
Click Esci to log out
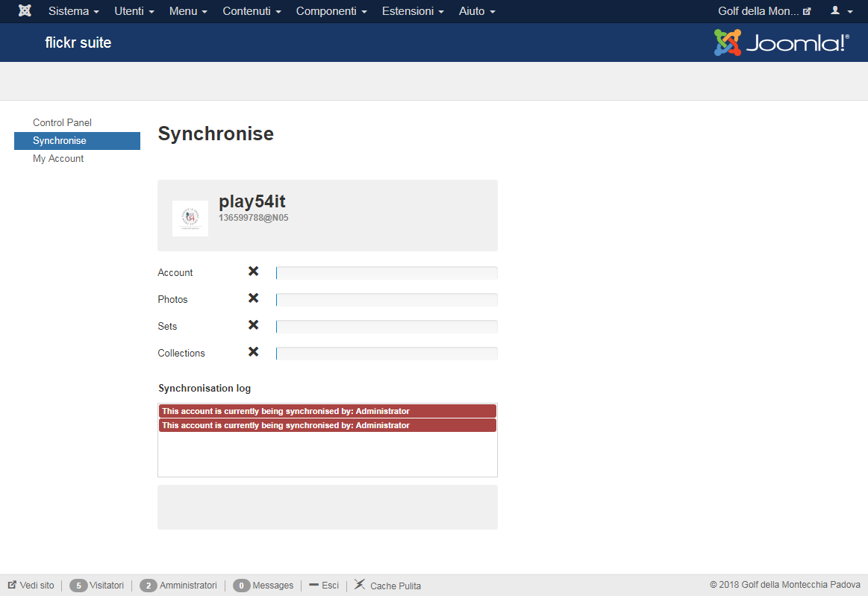tap(324, 585)
